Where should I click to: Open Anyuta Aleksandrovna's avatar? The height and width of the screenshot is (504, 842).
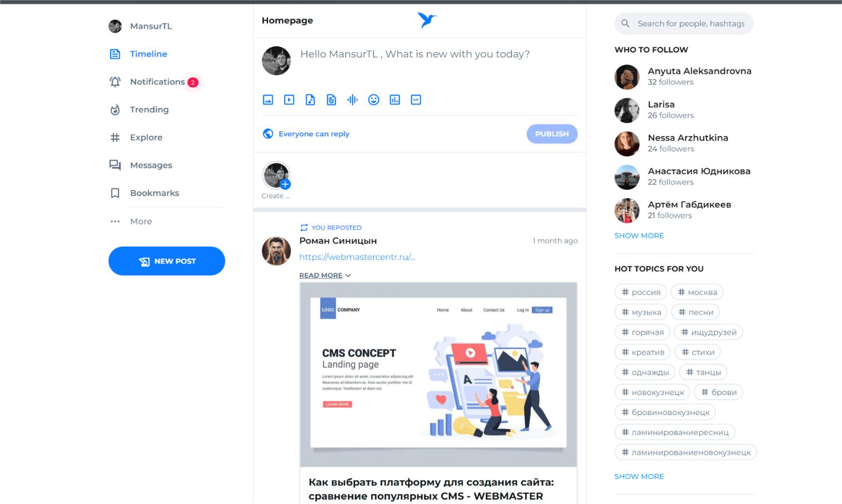[627, 77]
